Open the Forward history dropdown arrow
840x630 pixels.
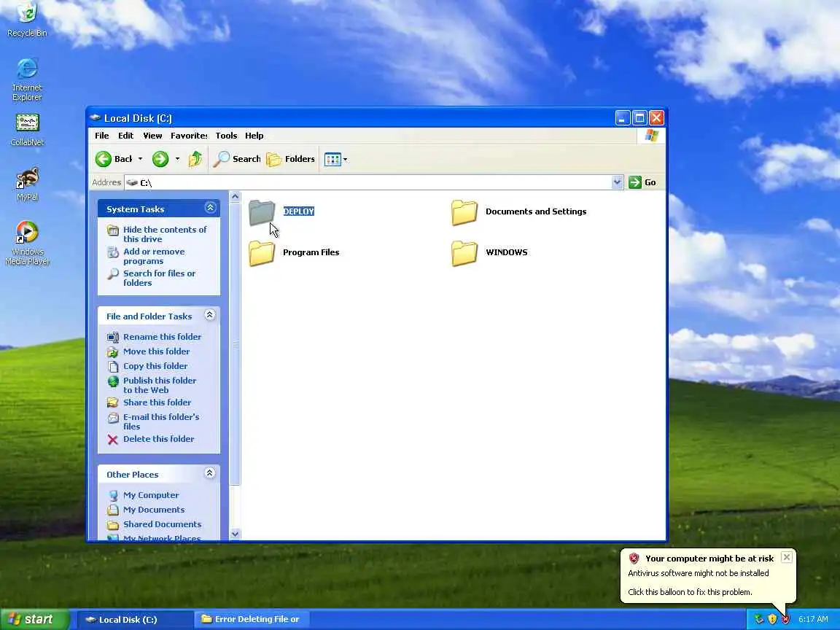(x=177, y=159)
